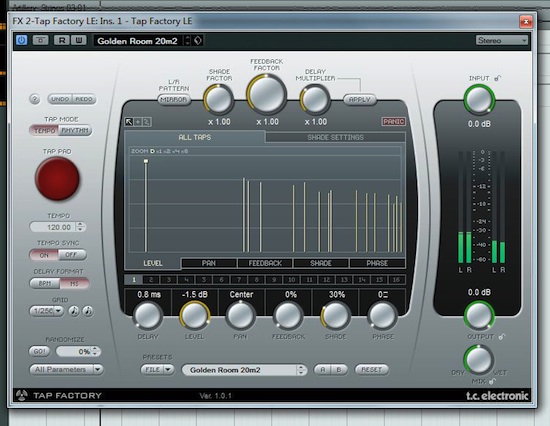Viewport: 550px width, 426px height.
Task: Click the second grid note icon
Action: point(88,311)
